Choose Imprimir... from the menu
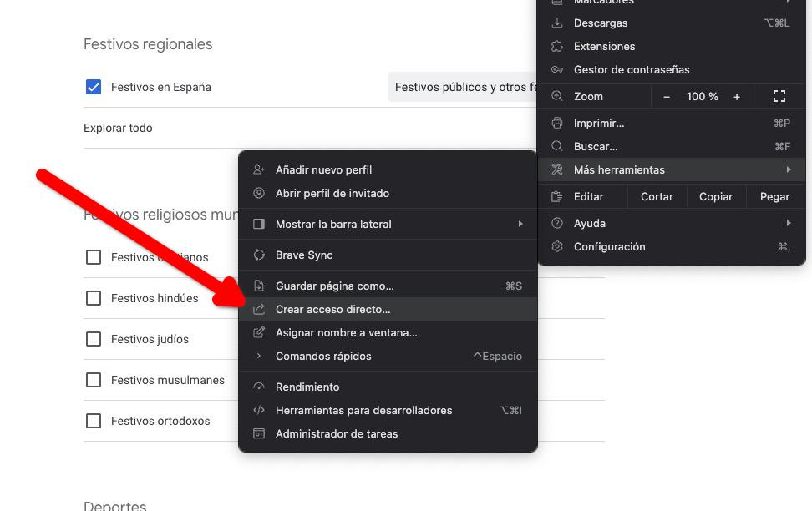The height and width of the screenshot is (511, 812). (672, 124)
